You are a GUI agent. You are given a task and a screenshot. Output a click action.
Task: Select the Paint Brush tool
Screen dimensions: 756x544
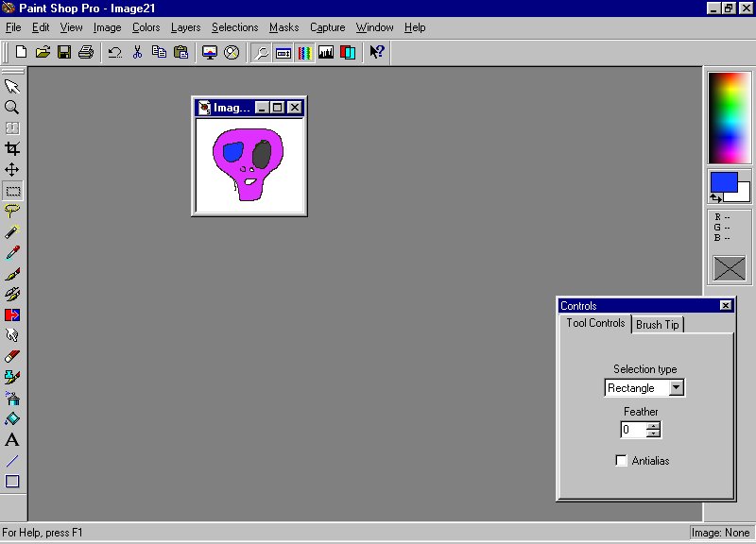click(x=12, y=274)
